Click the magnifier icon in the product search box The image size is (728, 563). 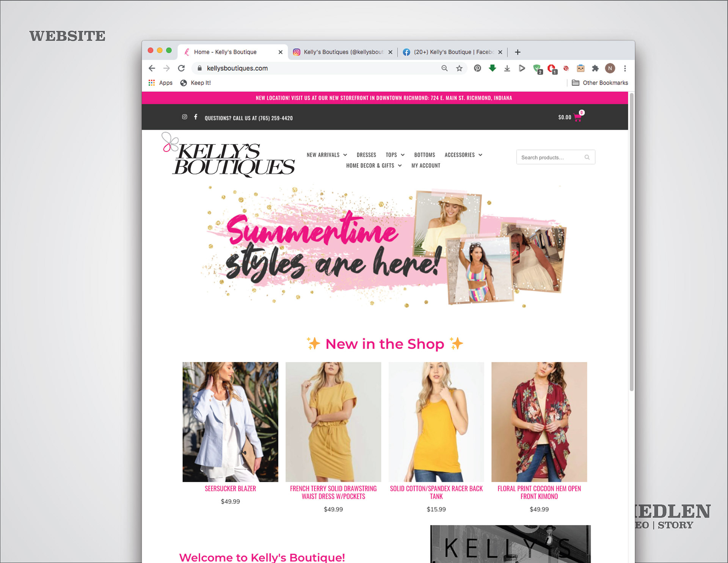pos(587,157)
